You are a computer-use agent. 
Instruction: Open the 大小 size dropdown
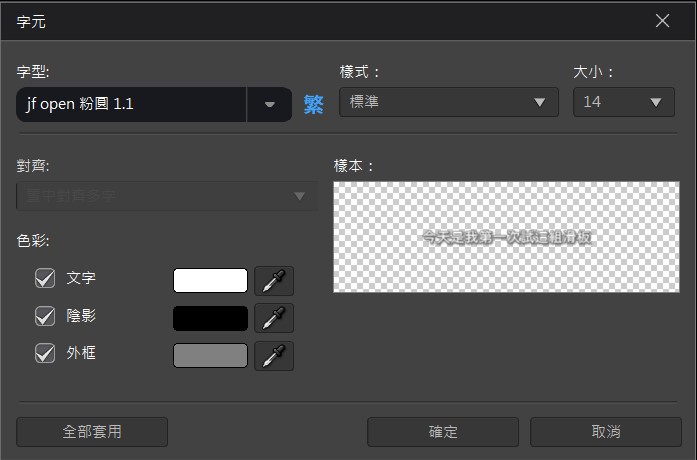[624, 102]
